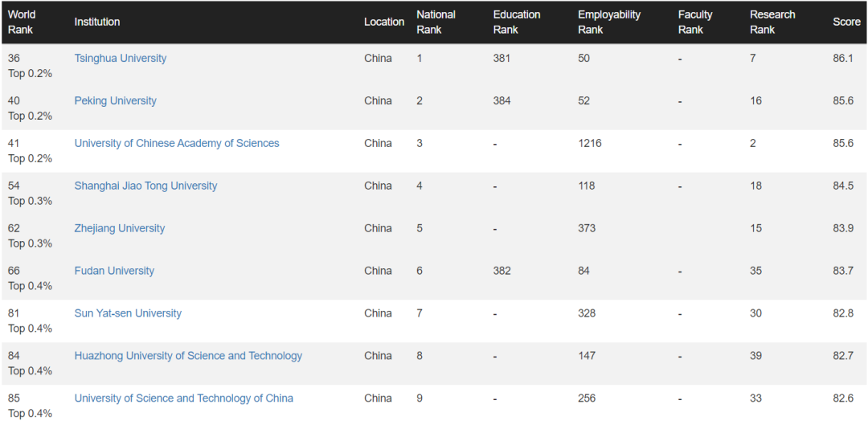Select the score value 84.5
868x425 pixels.
(x=843, y=186)
